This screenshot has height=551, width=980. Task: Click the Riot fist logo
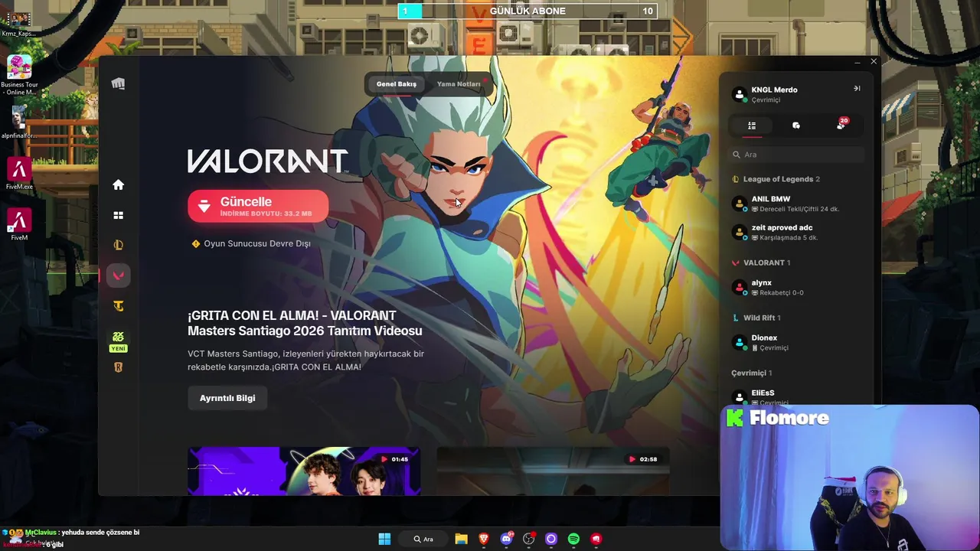coord(118,83)
